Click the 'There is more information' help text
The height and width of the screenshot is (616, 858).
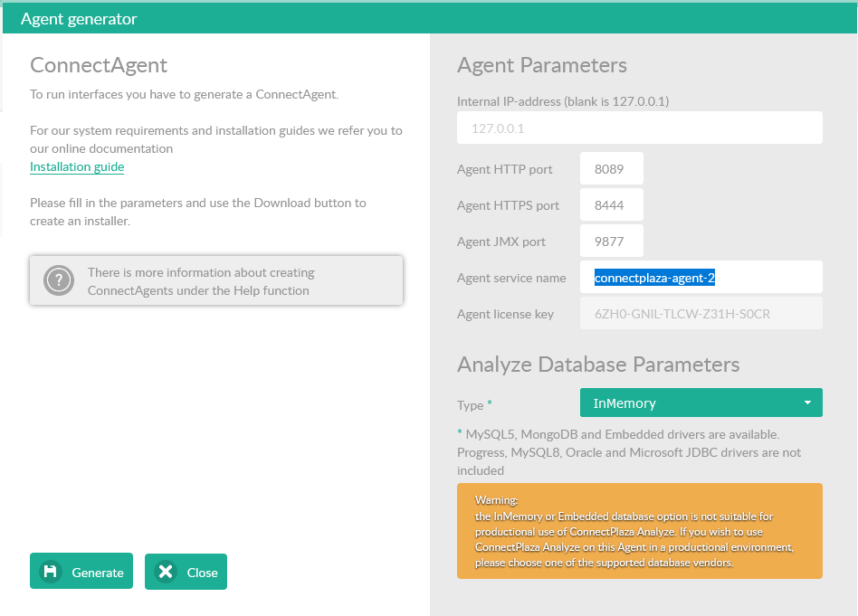201,281
